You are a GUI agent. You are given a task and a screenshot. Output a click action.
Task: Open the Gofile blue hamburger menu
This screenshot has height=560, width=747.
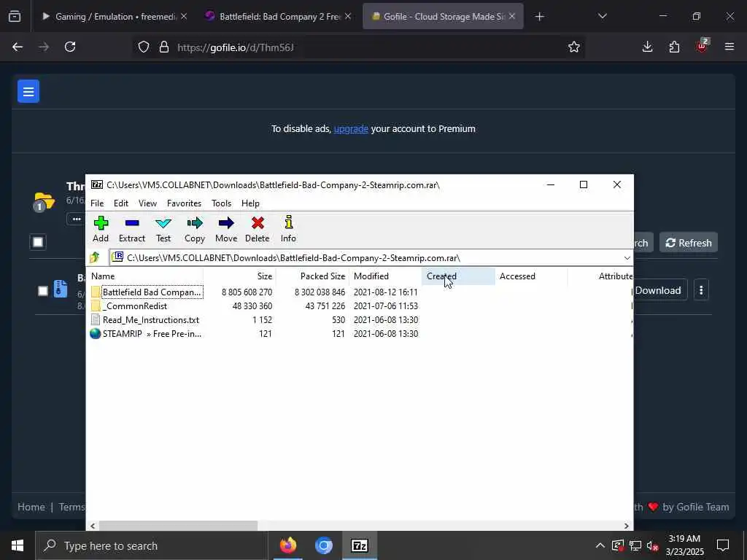[x=28, y=91]
